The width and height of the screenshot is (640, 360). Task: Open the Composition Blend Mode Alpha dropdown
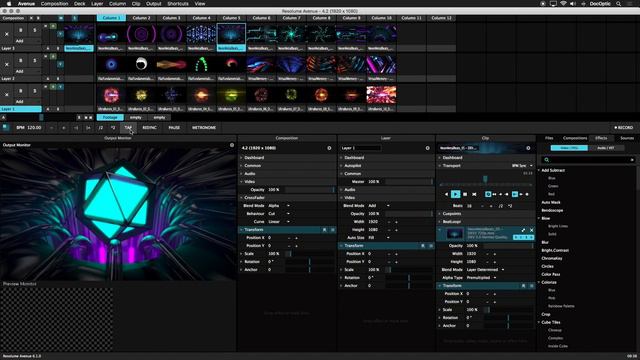click(x=279, y=206)
